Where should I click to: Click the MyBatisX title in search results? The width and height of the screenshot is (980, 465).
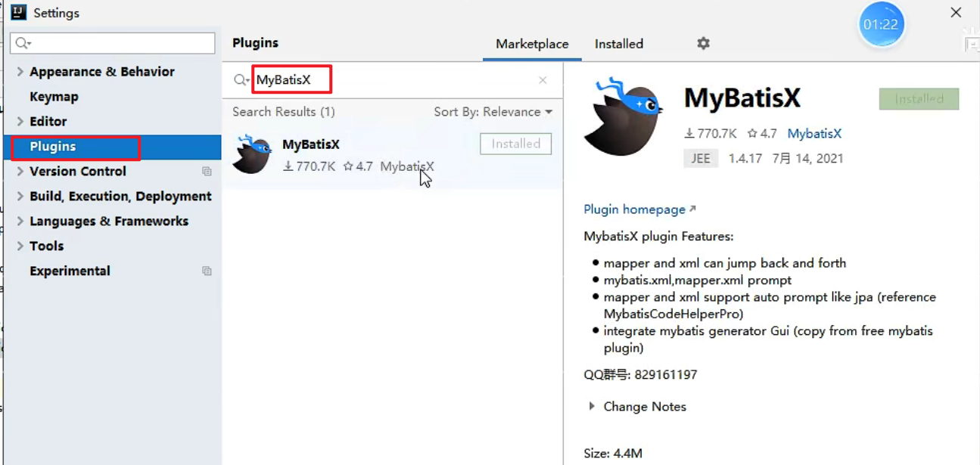pyautogui.click(x=310, y=144)
